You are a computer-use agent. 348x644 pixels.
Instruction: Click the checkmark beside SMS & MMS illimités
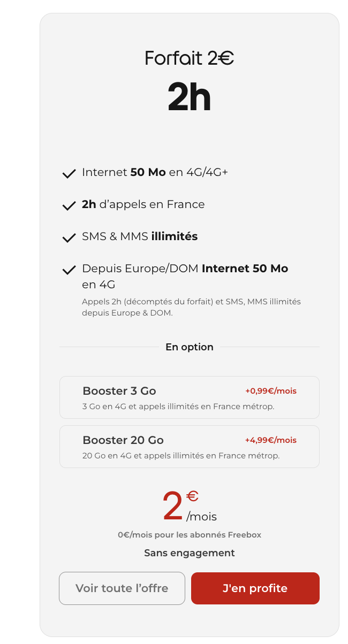(69, 238)
